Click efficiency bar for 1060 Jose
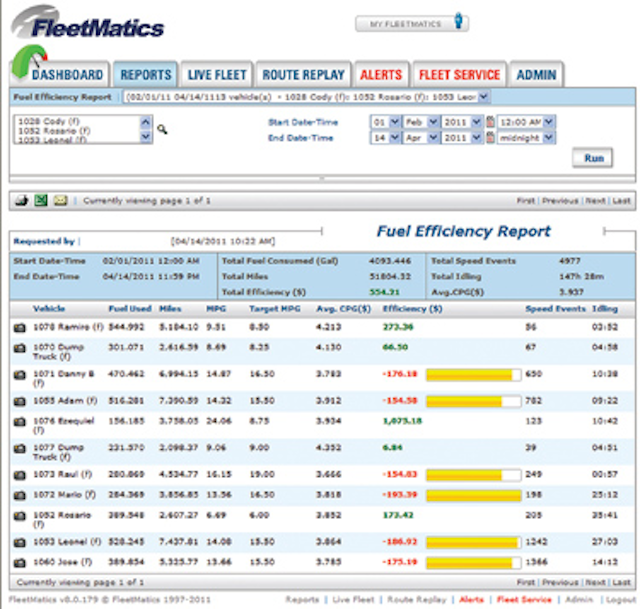Screen dimensions: 640x609 [x=473, y=563]
